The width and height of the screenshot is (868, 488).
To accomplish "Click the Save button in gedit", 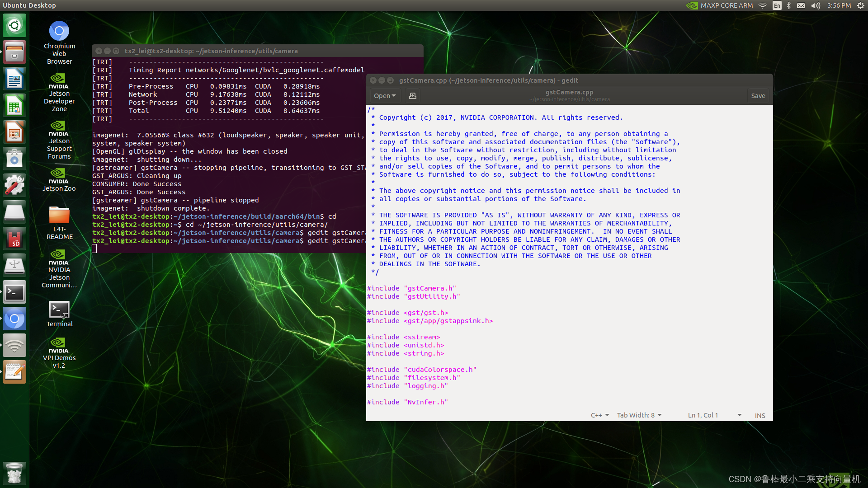I will [x=758, y=96].
